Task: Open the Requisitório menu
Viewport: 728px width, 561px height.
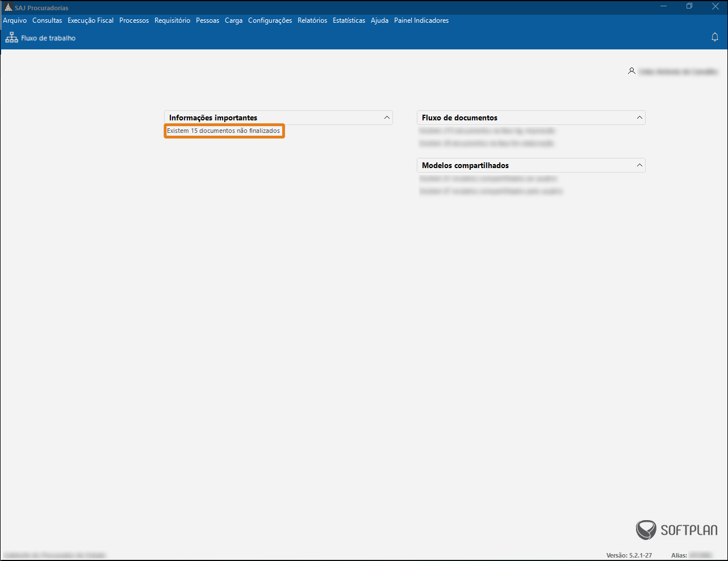Action: click(x=172, y=20)
